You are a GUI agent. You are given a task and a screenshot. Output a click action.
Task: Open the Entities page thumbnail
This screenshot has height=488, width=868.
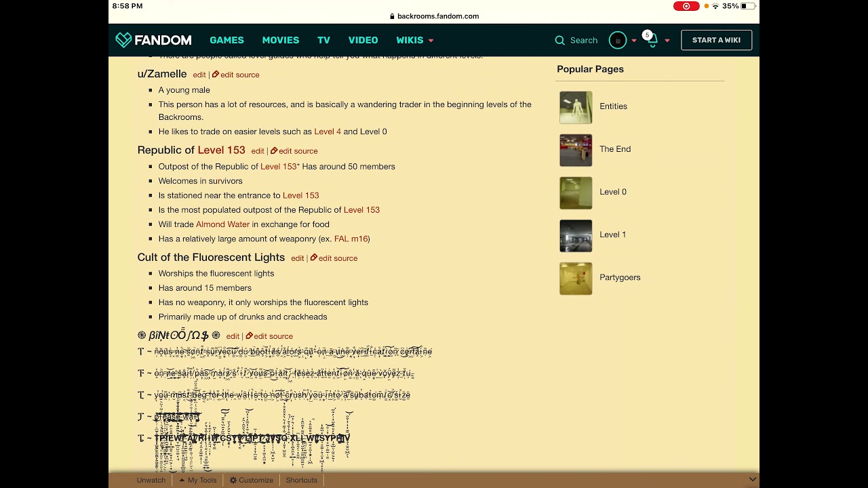point(576,107)
